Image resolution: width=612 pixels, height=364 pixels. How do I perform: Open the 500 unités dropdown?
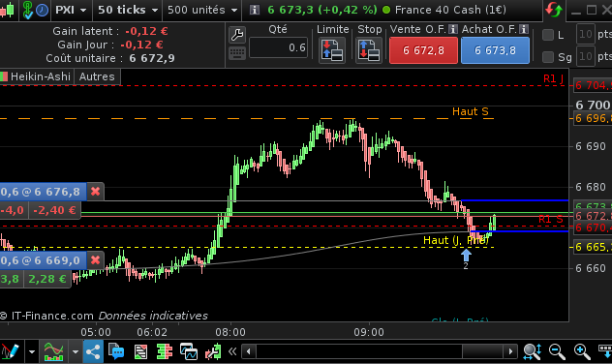202,10
